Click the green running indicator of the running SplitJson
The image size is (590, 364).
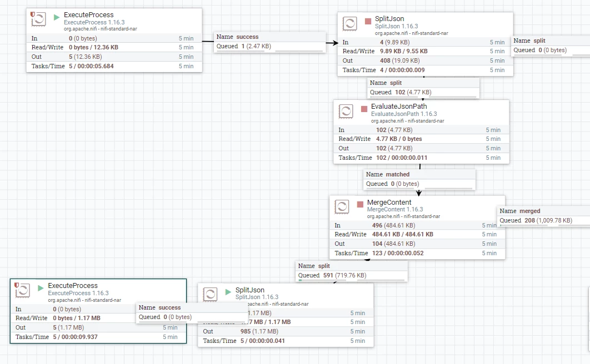coord(228,292)
